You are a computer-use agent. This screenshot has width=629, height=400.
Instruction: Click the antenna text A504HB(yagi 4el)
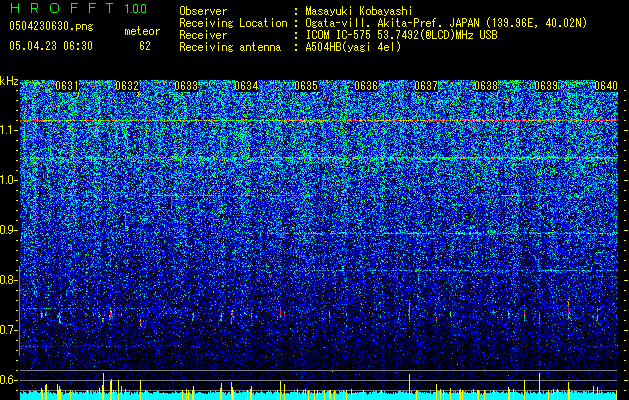click(x=353, y=47)
